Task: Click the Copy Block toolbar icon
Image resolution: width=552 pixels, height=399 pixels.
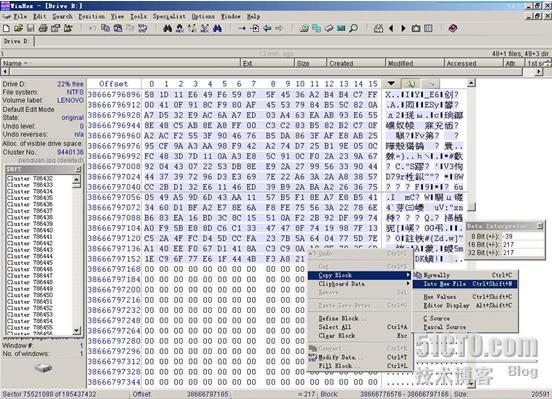Action: [x=105, y=29]
